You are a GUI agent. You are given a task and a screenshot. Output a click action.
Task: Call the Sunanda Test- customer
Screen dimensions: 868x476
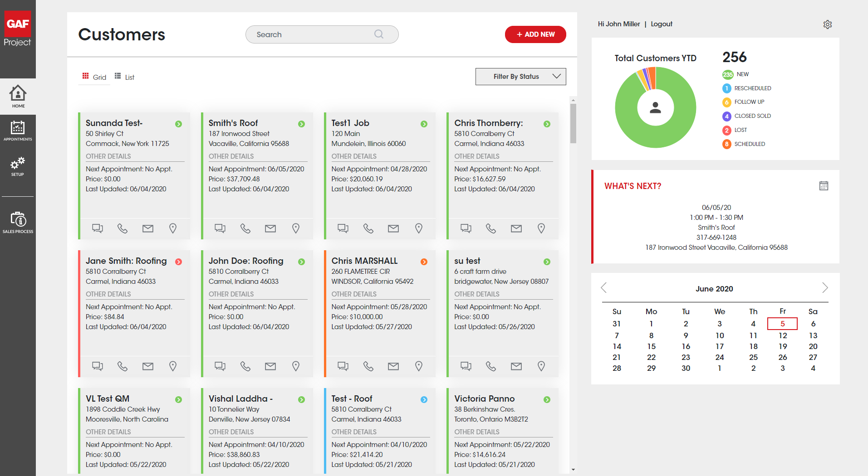coord(123,228)
